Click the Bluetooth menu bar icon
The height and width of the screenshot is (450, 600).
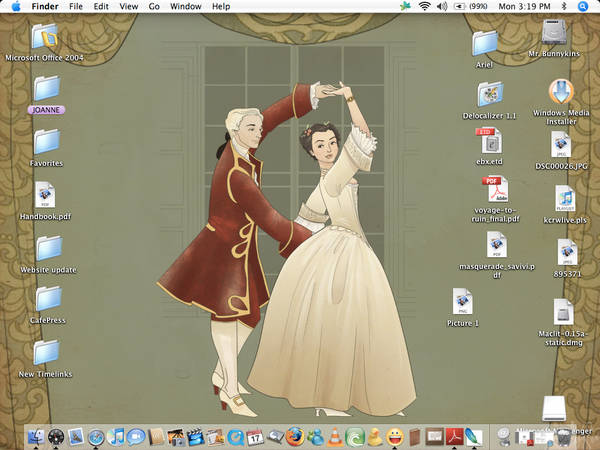point(564,7)
